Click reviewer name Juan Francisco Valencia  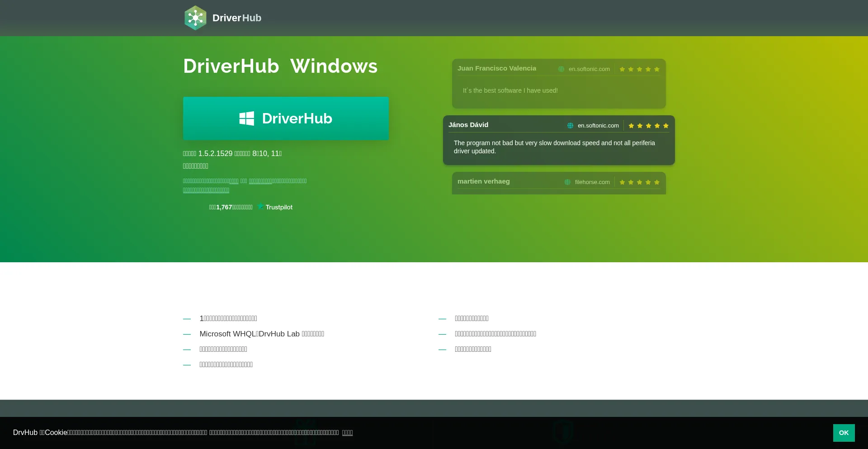[497, 68]
